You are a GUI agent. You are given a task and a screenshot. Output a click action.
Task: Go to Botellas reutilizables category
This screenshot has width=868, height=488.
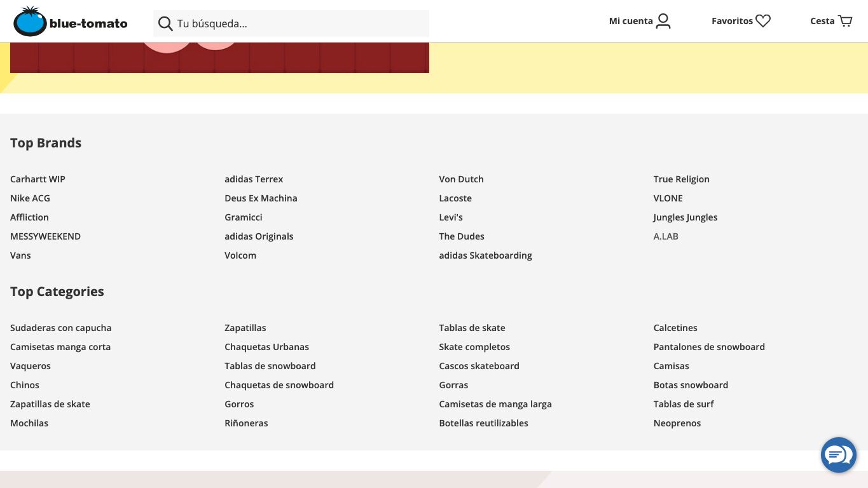[483, 423]
